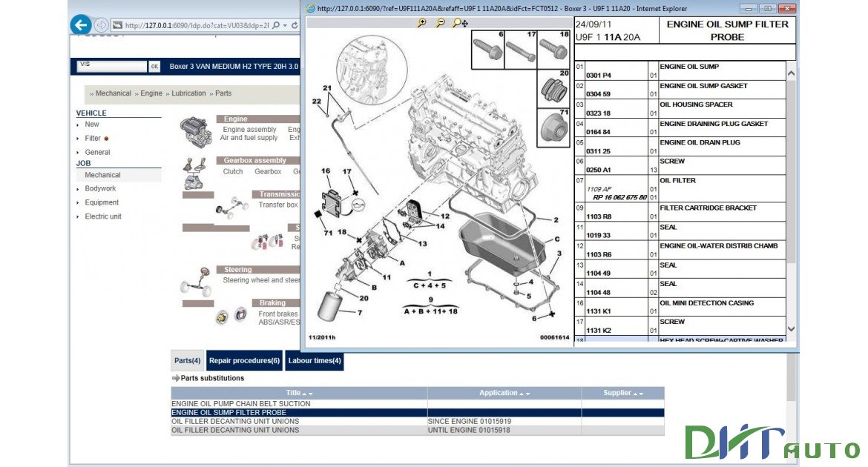Viewport: 868px width, 467px height.
Task: Click the search magnifier in the address bar
Action: coord(275,24)
